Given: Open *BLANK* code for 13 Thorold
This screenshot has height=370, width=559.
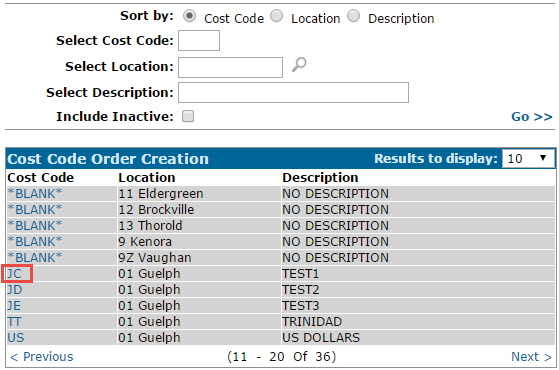Looking at the screenshot, I should [35, 226].
